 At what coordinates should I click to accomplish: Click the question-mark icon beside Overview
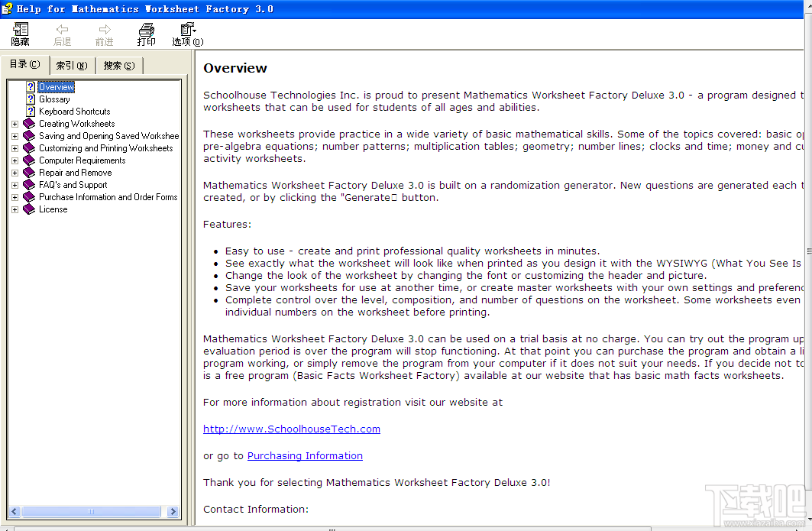pos(31,86)
